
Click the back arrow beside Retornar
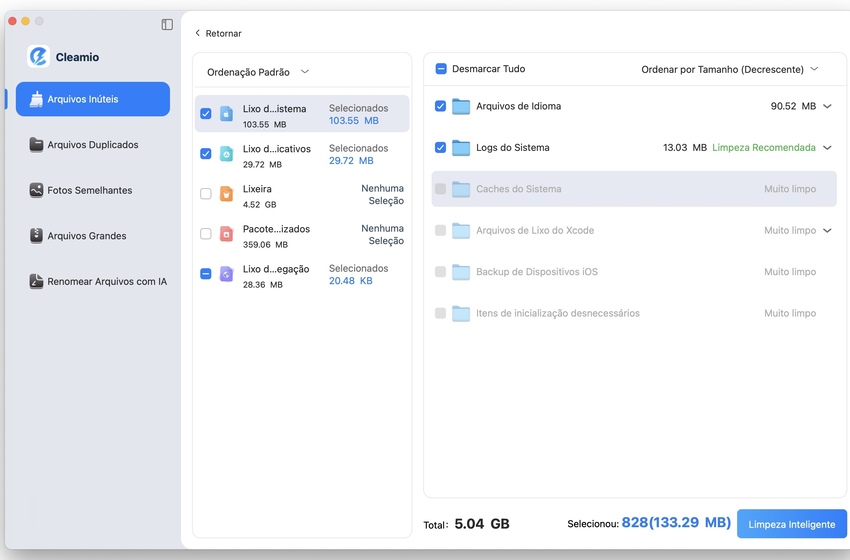click(x=197, y=33)
